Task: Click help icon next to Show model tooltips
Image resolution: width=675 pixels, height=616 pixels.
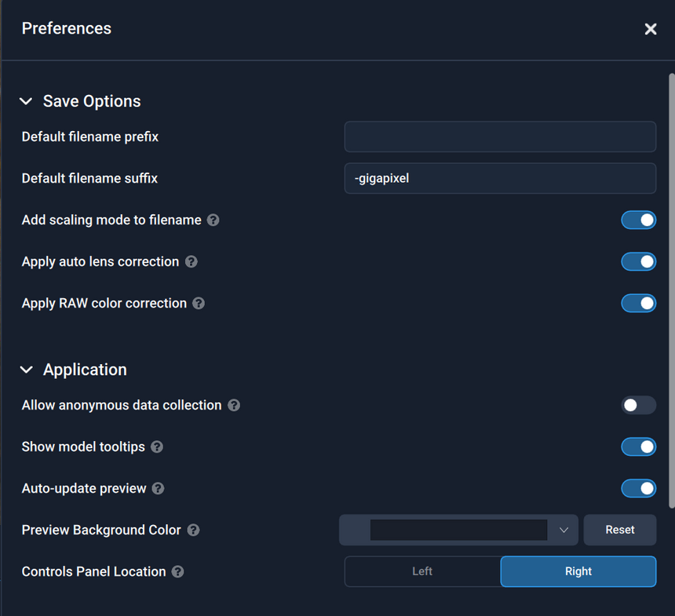Action: point(157,447)
